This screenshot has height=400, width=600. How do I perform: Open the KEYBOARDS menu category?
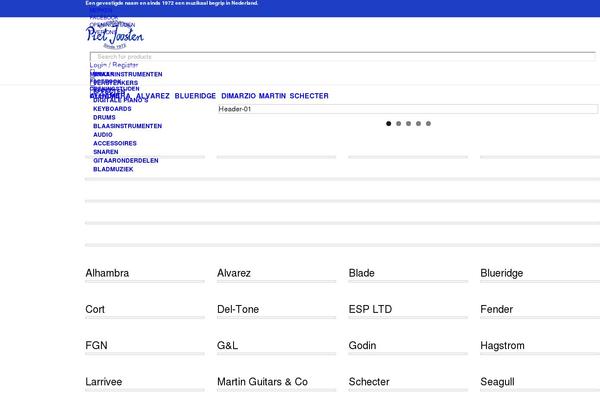(x=112, y=109)
